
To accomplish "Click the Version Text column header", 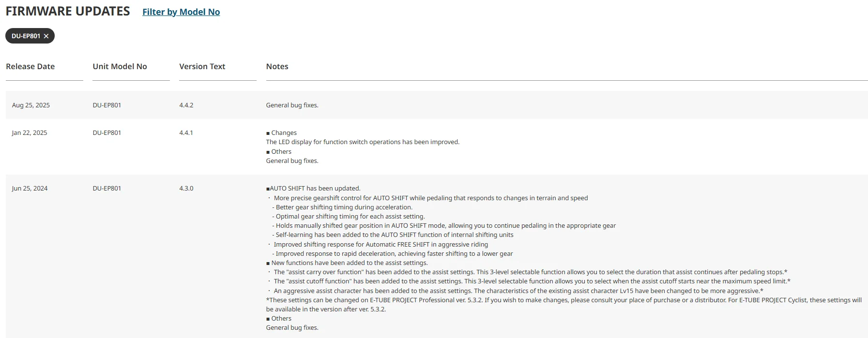I will tap(202, 67).
